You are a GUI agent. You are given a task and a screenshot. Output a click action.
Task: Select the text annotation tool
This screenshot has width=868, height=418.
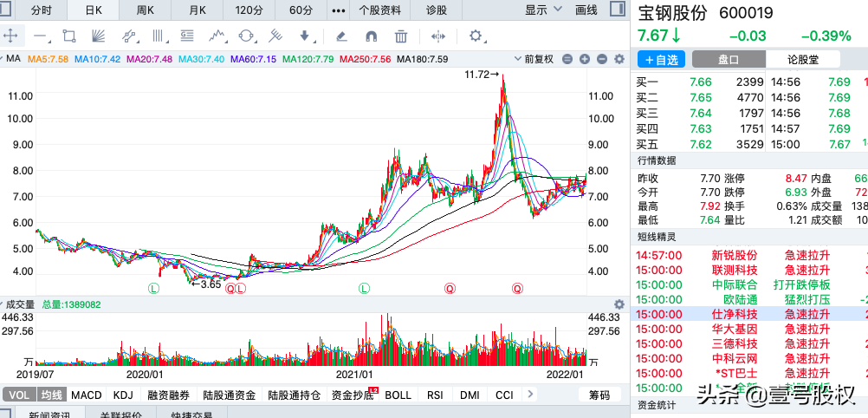187,36
